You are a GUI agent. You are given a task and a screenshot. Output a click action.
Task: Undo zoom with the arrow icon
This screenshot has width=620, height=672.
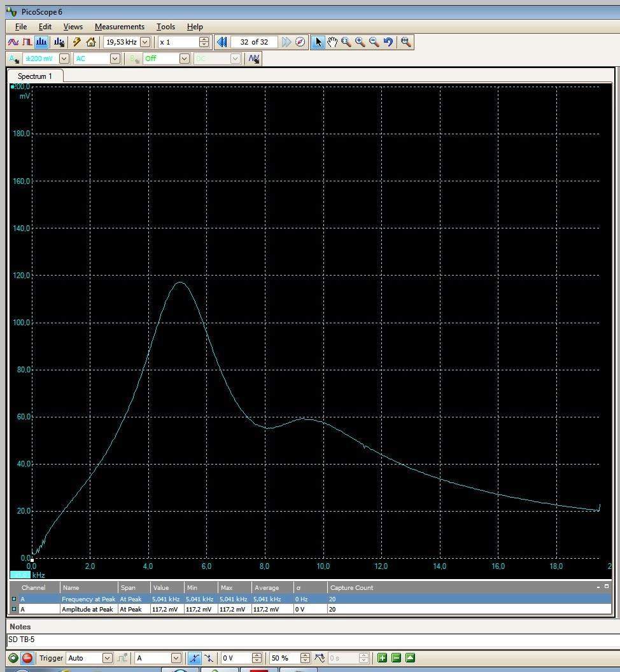(x=388, y=42)
